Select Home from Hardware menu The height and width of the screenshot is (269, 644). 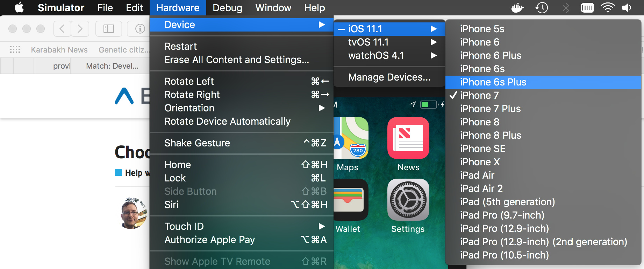[x=242, y=165]
